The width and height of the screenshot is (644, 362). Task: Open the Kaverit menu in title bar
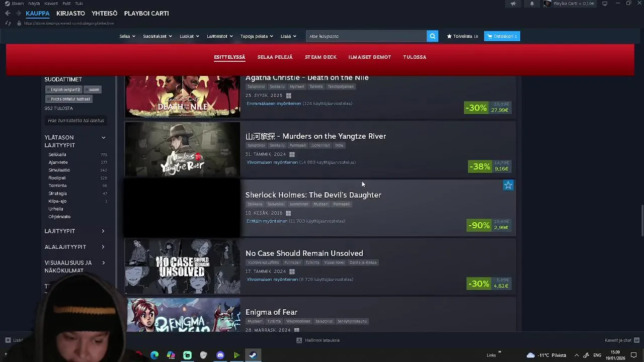point(51,4)
